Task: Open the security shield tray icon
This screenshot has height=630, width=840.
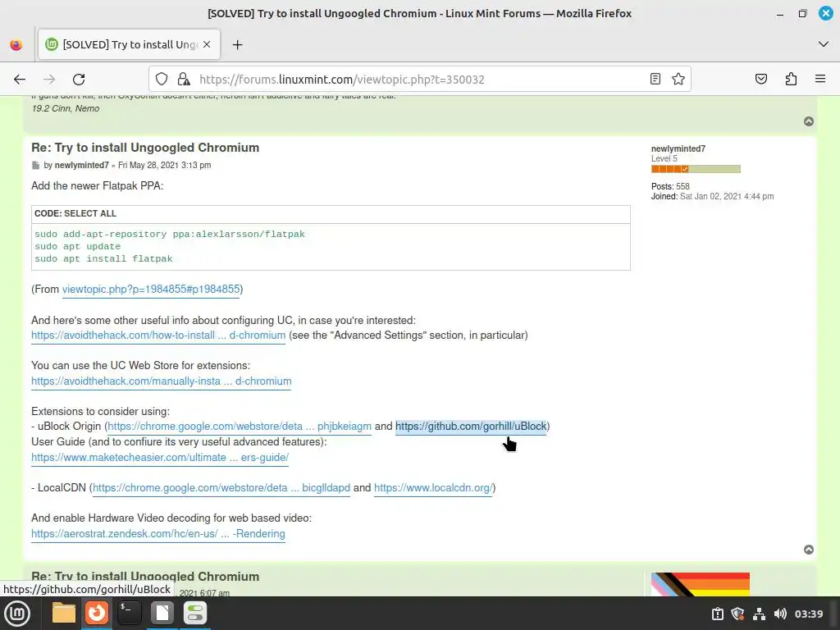Action: [737, 614]
